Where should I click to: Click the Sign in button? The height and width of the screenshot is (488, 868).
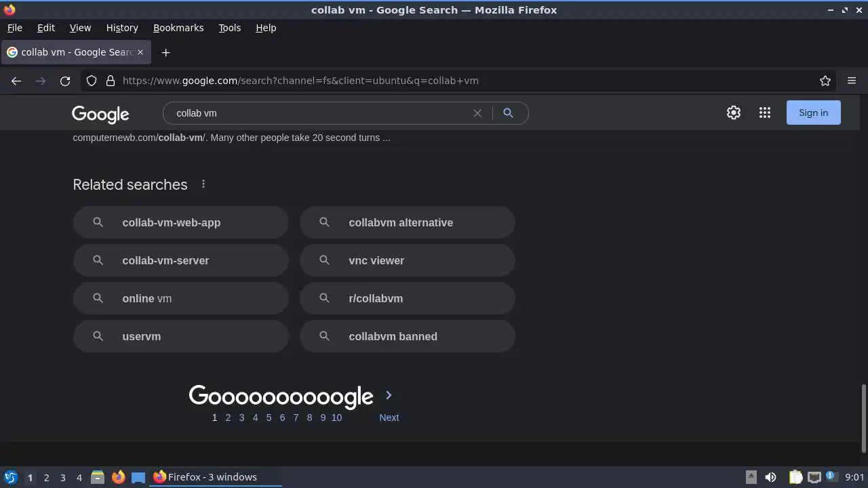[813, 113]
